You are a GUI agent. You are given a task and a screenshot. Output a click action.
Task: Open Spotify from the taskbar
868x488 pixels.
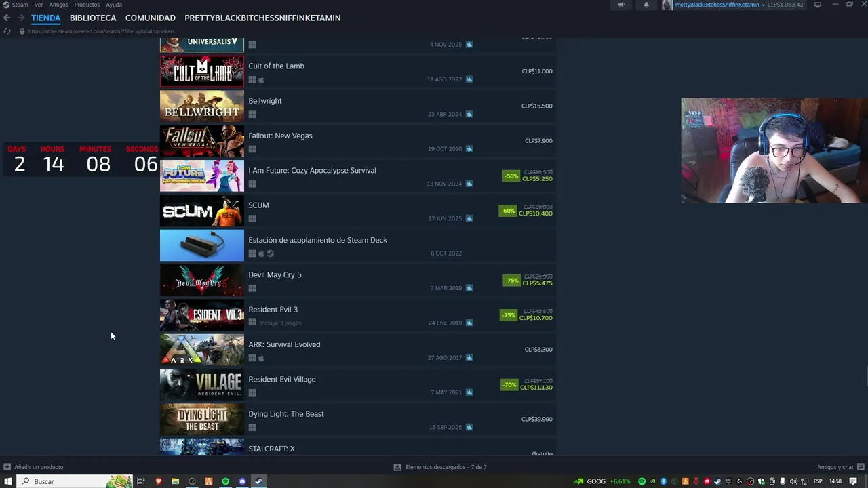point(226,481)
